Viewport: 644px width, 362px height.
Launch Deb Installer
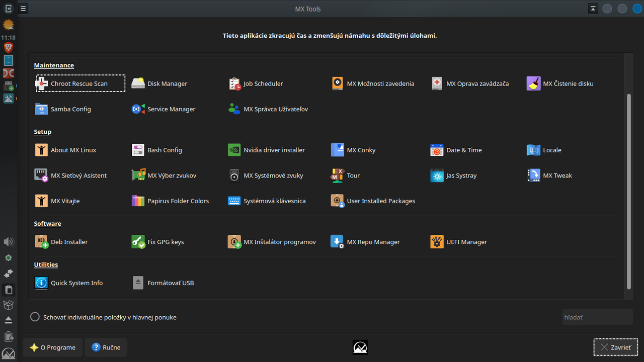pyautogui.click(x=61, y=242)
